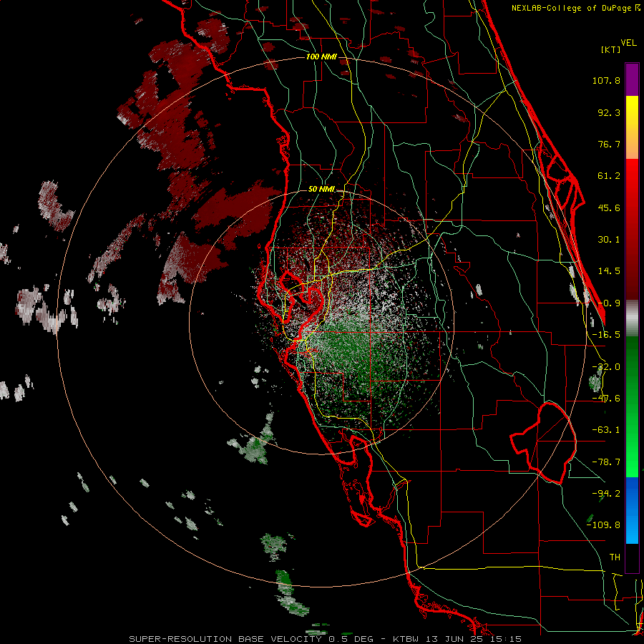Click the -94.2 scale value
The image size is (644, 644).
click(606, 493)
